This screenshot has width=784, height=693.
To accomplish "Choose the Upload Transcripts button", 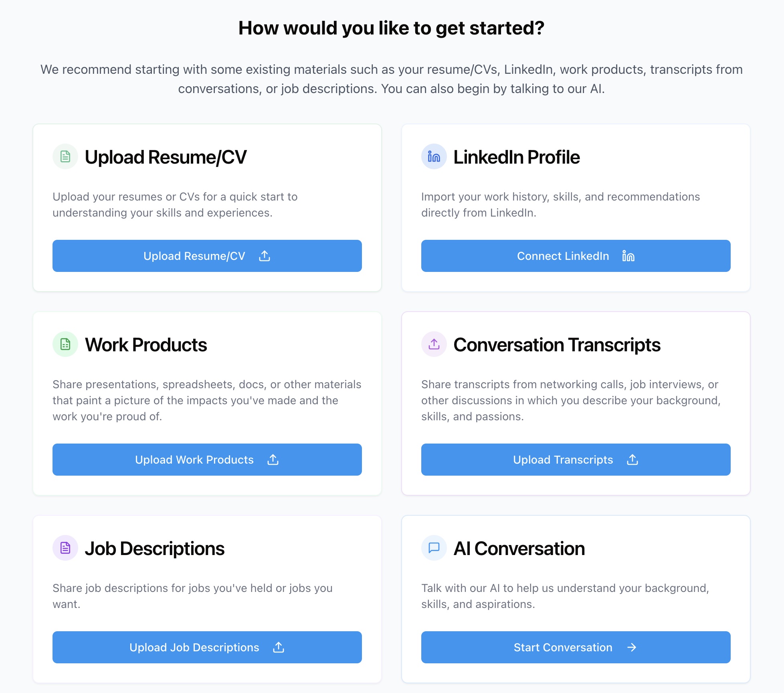I will 576,460.
